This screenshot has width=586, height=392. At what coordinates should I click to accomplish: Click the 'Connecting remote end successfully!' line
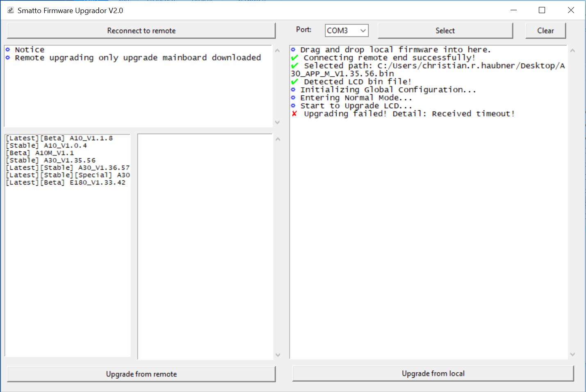[390, 58]
